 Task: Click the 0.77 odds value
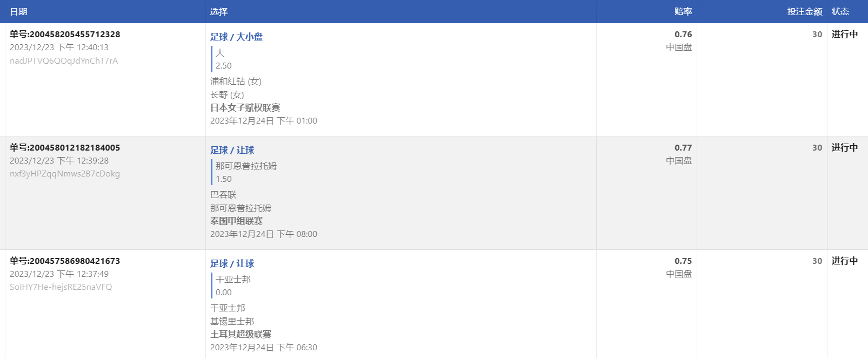pos(683,147)
